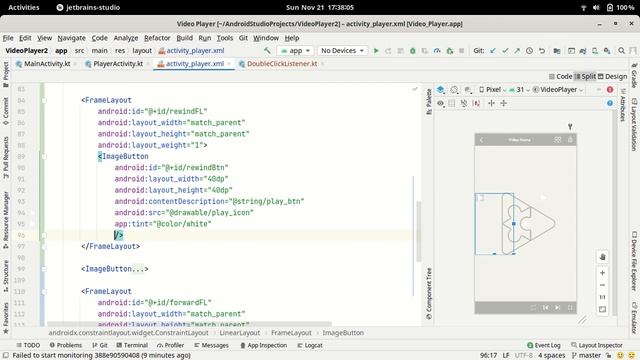
Task: Zoom out the design preview
Action: click(602, 285)
